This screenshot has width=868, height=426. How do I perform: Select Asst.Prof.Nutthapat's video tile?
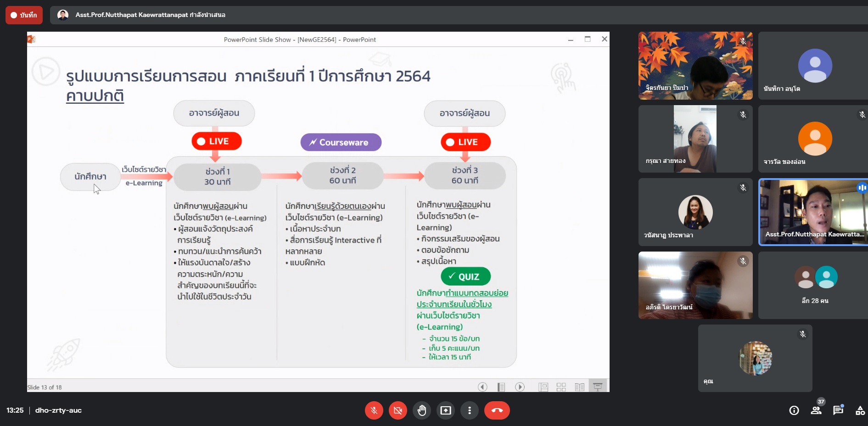[x=813, y=212]
